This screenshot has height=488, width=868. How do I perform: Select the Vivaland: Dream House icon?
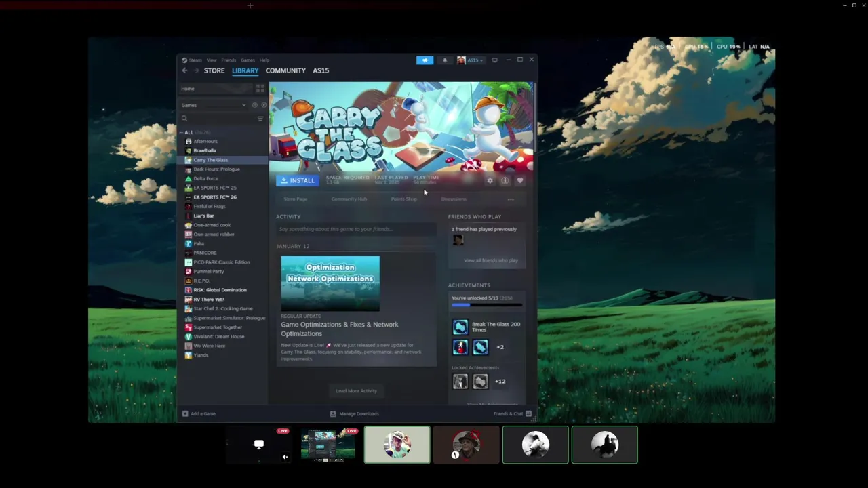[189, 336]
